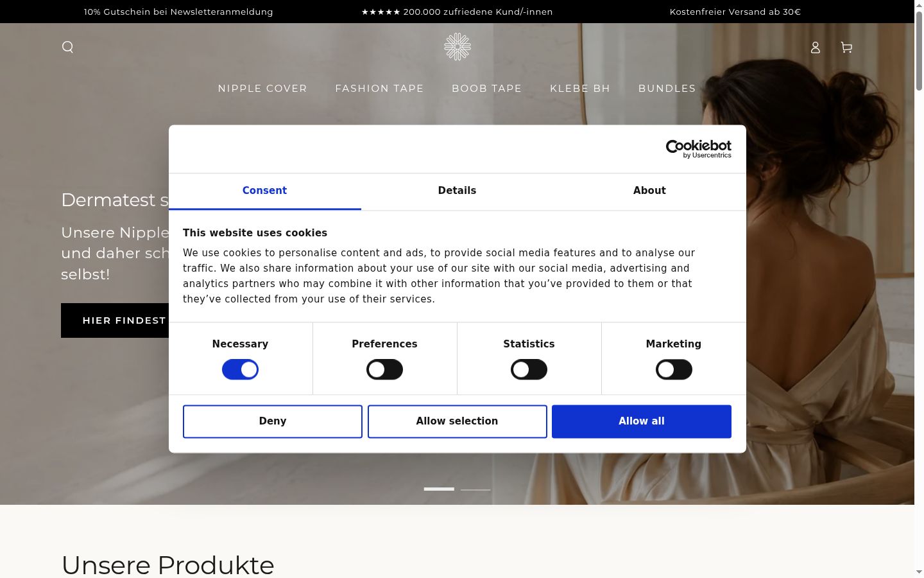Enable the Statistics cookies switch
The width and height of the screenshot is (924, 578).
(529, 369)
